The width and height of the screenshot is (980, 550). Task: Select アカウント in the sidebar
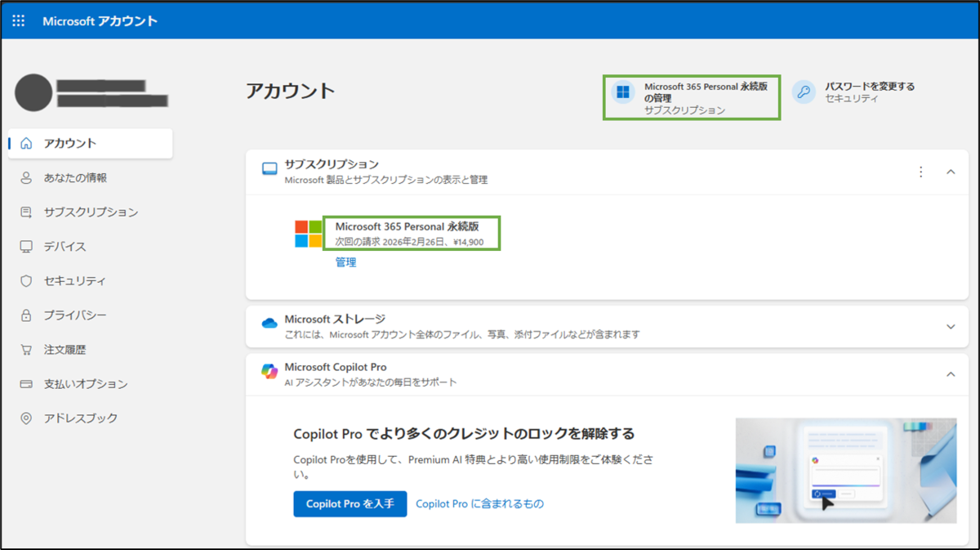pyautogui.click(x=91, y=143)
